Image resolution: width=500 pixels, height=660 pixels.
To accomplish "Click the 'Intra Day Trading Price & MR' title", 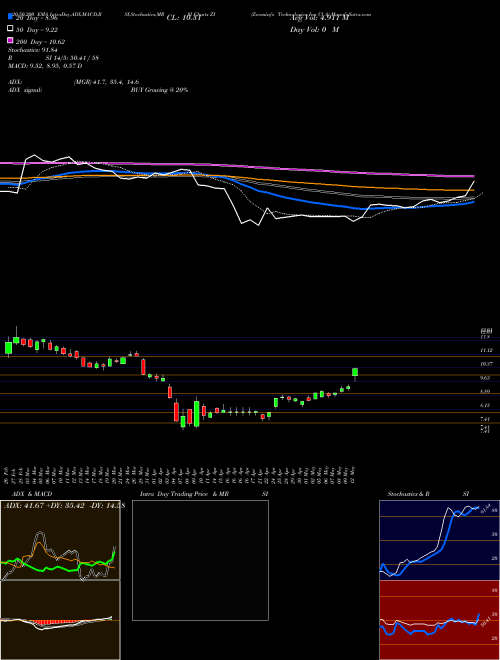I will [184, 494].
